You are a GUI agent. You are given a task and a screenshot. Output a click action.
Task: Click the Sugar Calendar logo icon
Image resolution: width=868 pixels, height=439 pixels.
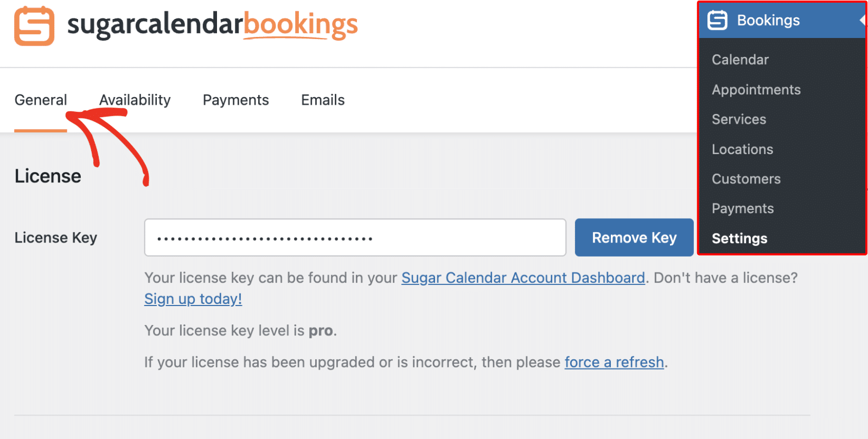coord(34,26)
